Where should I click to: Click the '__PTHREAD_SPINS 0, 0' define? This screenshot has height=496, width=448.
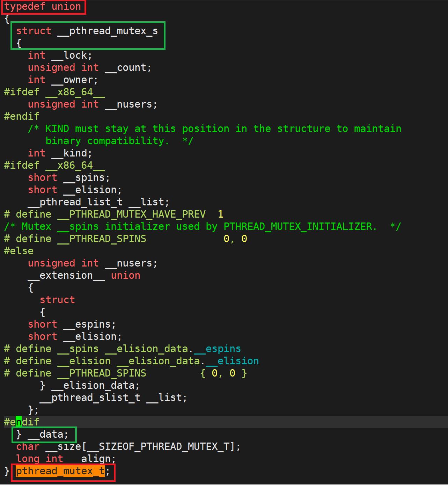(x=125, y=239)
